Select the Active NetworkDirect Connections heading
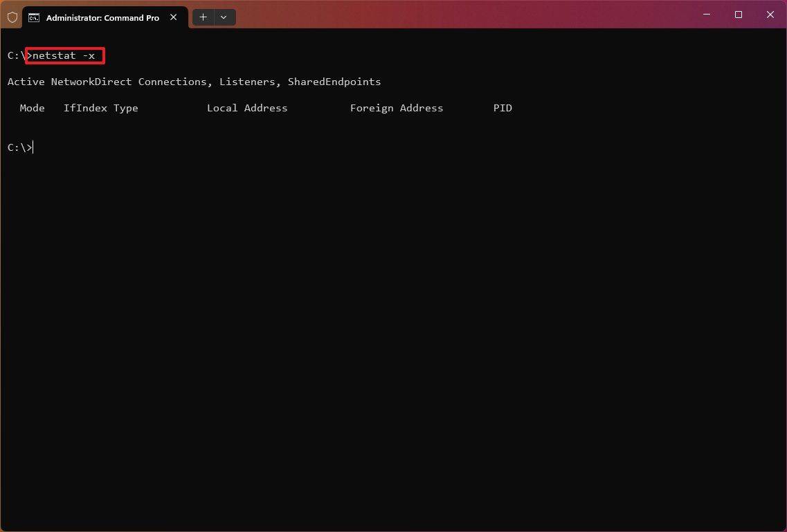Viewport: 787px width, 532px height. coord(194,81)
